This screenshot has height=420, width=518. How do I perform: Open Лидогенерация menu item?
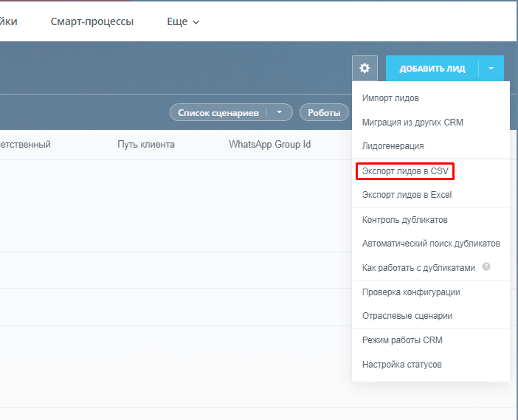click(393, 145)
